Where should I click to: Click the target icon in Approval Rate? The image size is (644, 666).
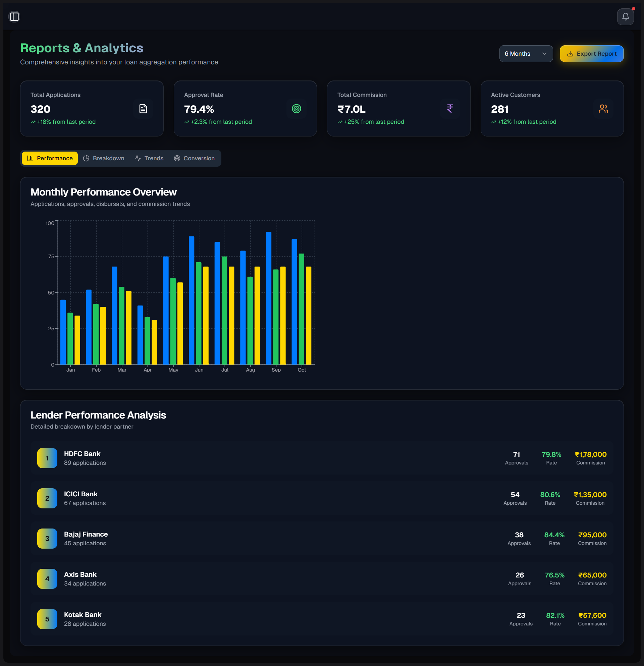297,109
